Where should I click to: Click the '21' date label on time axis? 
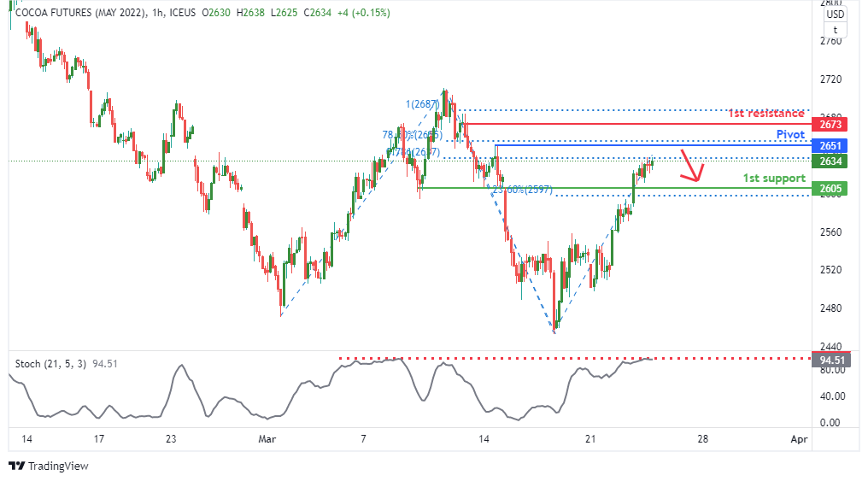(590, 439)
